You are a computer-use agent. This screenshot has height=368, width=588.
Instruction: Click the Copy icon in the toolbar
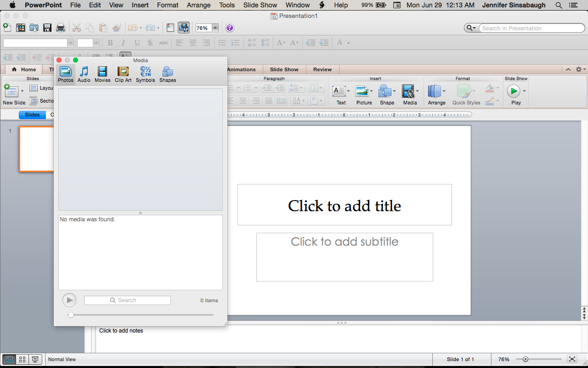(x=90, y=28)
